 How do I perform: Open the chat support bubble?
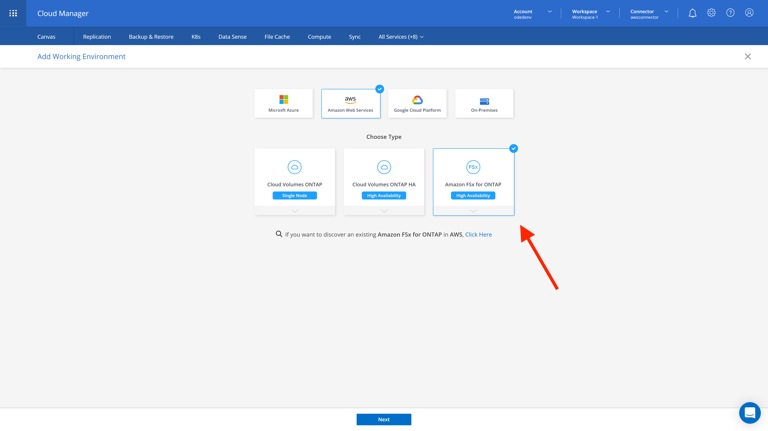click(x=749, y=413)
